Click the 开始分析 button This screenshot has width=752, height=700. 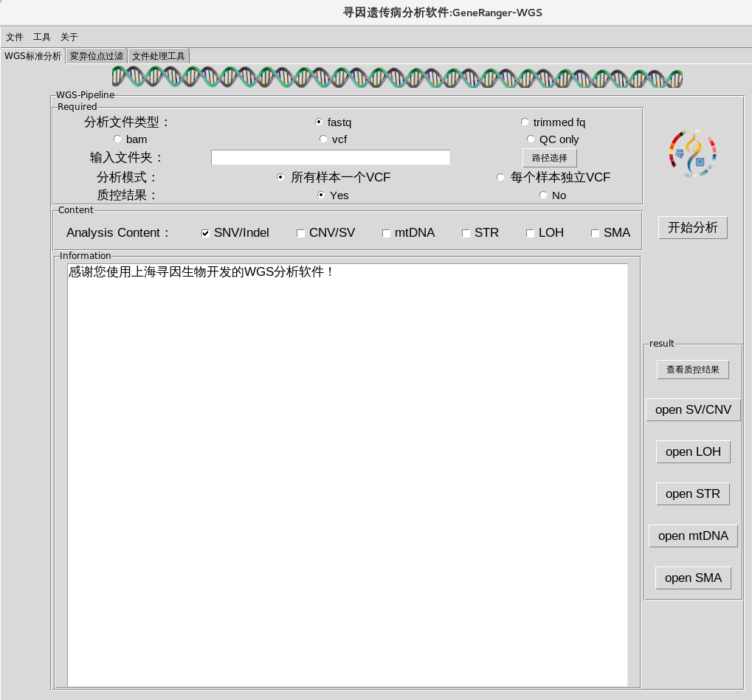point(692,228)
